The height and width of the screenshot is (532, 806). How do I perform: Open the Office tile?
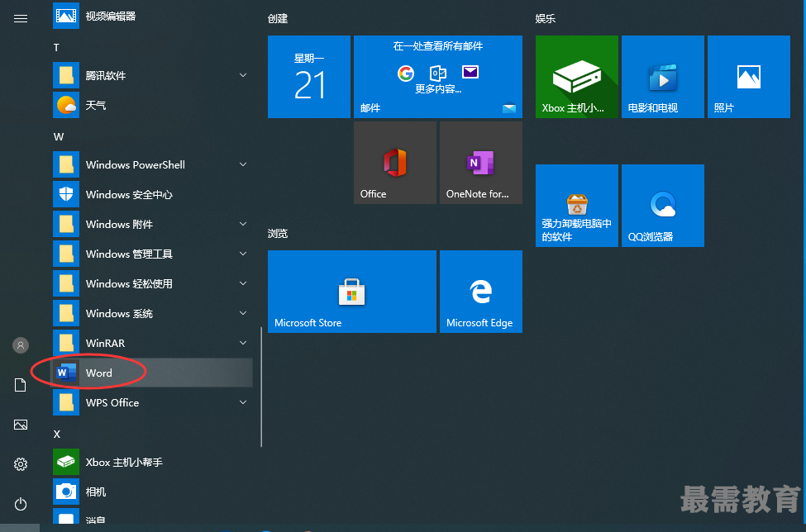click(395, 163)
